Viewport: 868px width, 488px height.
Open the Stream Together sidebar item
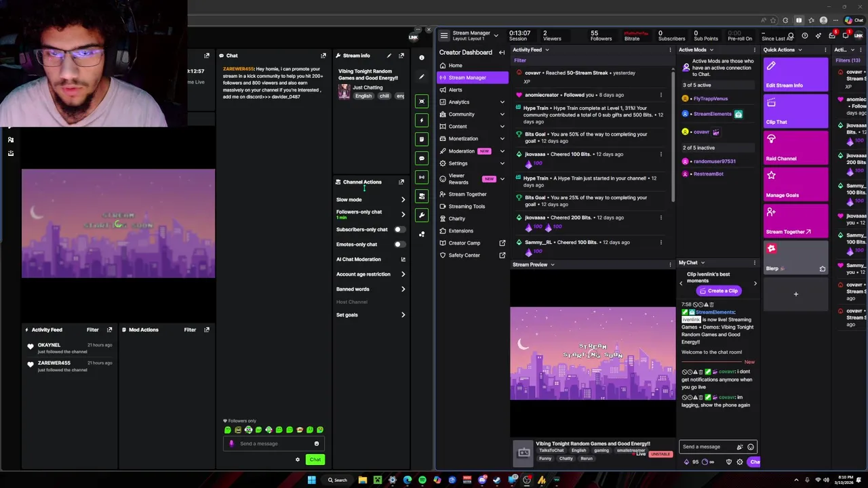pyautogui.click(x=471, y=195)
